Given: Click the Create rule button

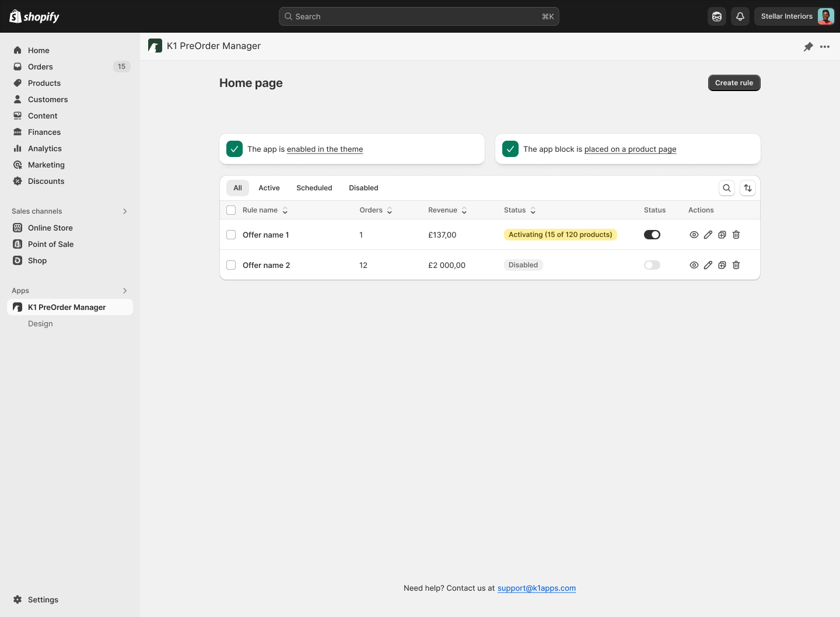Looking at the screenshot, I should [x=734, y=82].
